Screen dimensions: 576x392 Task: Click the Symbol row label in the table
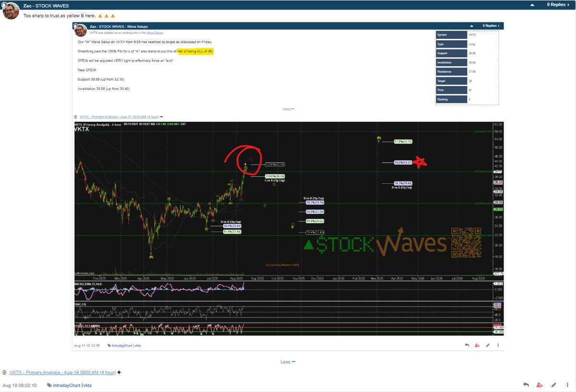point(450,35)
